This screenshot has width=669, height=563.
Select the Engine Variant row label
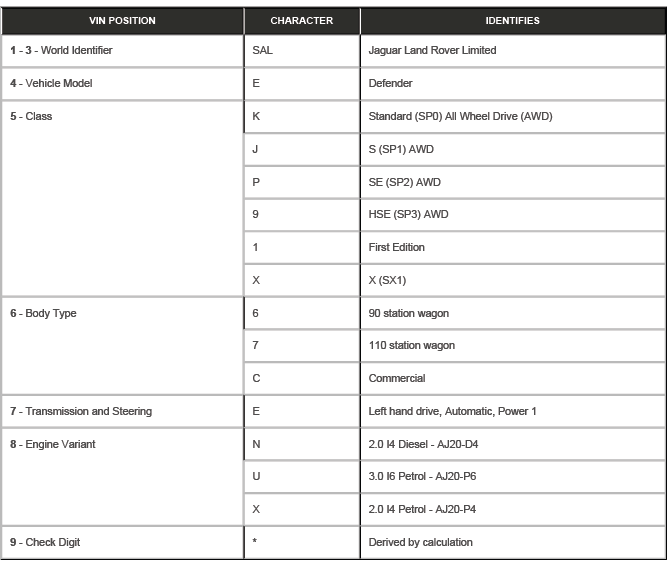pyautogui.click(x=53, y=444)
